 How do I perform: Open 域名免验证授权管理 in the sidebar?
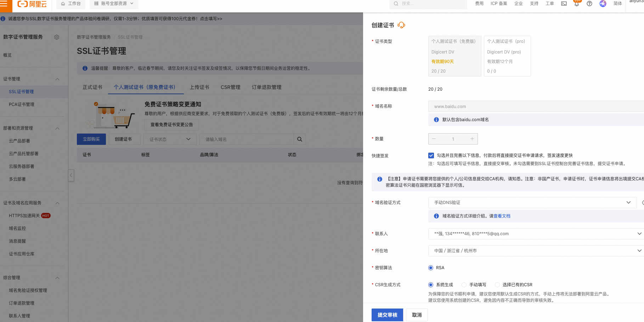coord(28,290)
